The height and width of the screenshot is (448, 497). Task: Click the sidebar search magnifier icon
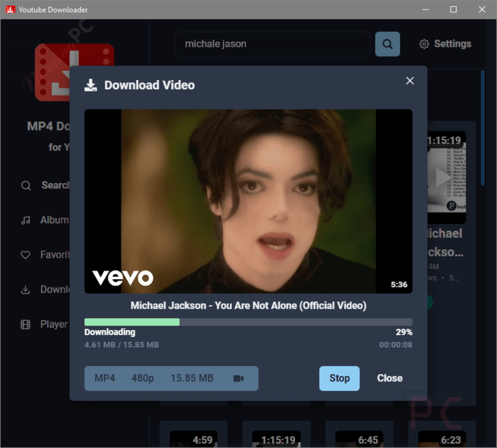click(26, 185)
